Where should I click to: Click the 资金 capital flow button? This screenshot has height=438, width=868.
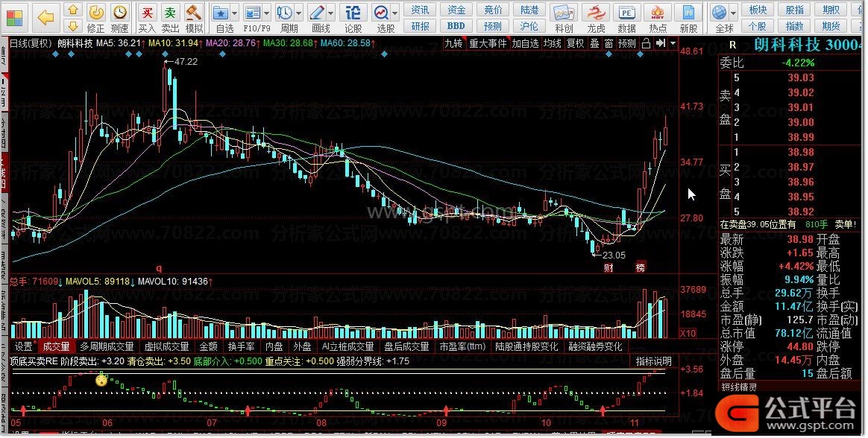pos(456,10)
